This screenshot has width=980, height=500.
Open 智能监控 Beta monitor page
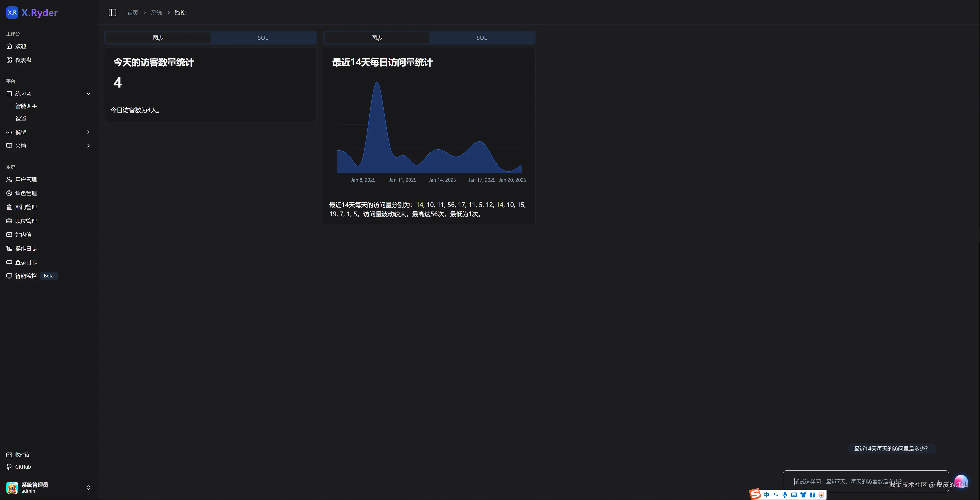[x=26, y=276]
